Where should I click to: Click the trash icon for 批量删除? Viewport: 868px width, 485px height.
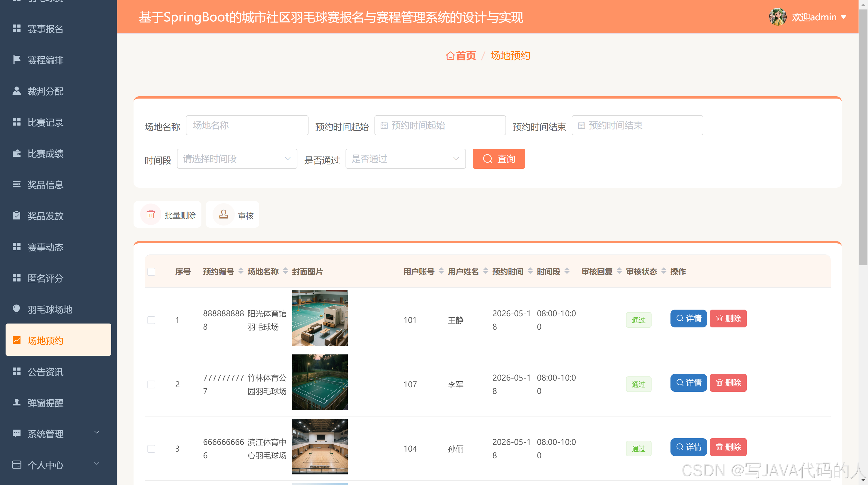(x=151, y=214)
